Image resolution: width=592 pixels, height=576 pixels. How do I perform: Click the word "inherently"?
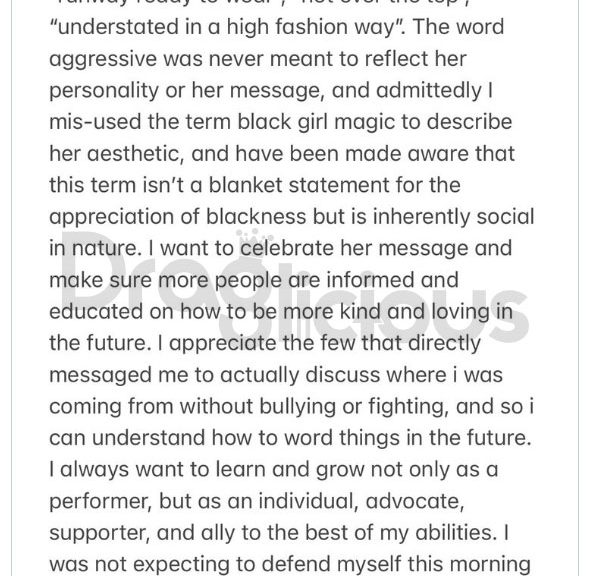(422, 217)
